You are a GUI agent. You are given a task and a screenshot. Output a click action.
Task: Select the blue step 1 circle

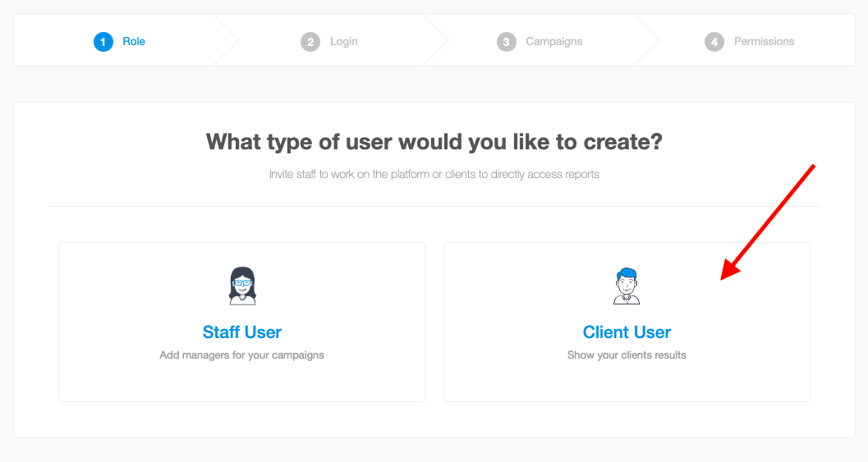(103, 42)
